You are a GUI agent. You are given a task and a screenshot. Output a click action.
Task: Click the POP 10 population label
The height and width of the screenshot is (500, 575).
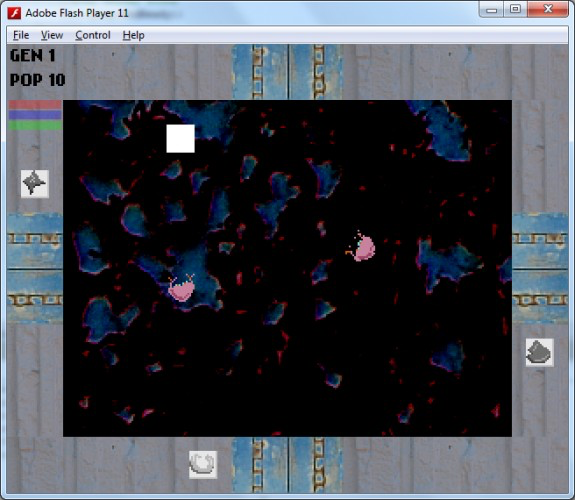coord(37,80)
